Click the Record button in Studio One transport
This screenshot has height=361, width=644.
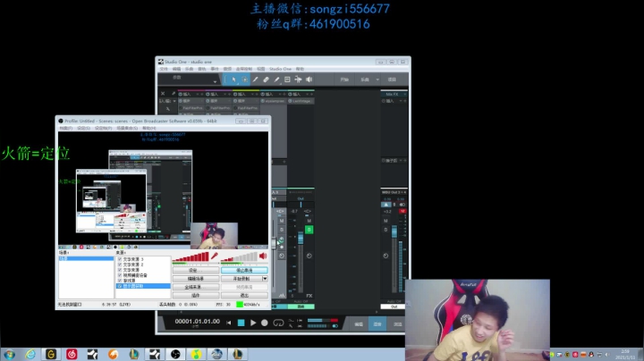265,323
